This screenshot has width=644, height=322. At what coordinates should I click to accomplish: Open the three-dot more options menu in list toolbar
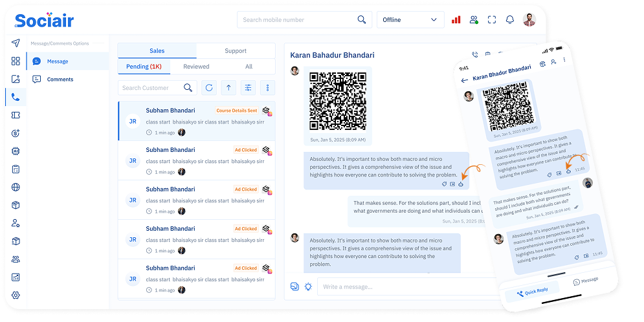267,88
